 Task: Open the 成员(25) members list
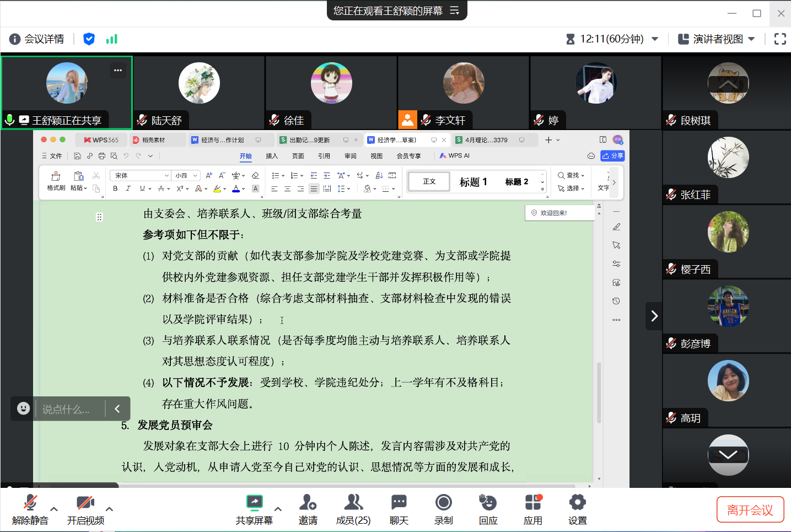click(x=353, y=509)
